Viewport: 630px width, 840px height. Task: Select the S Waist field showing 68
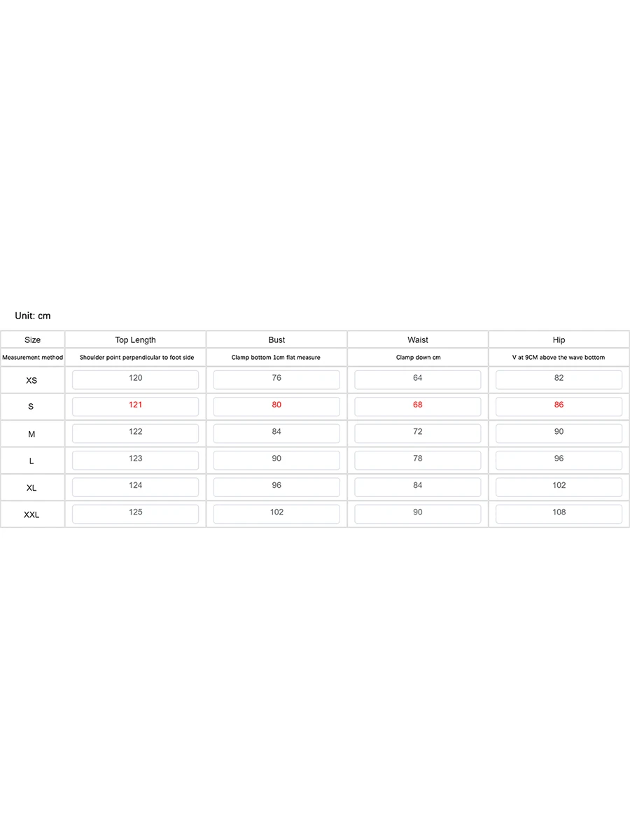pos(418,405)
